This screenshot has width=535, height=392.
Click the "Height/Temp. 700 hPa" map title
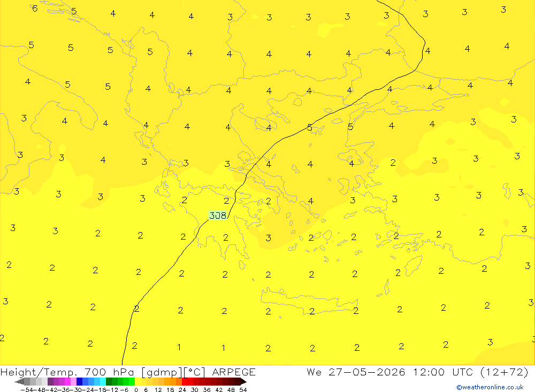[67, 372]
